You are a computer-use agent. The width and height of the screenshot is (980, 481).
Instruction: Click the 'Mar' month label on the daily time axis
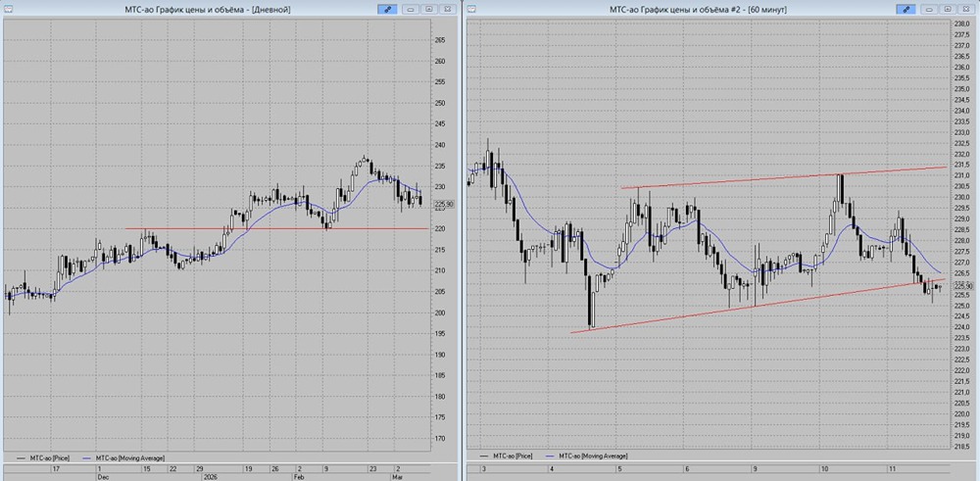coord(398,476)
